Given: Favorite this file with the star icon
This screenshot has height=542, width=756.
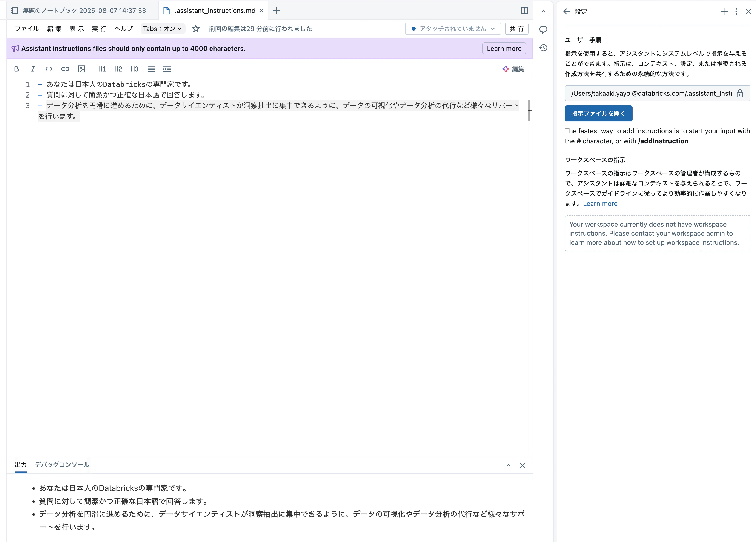Looking at the screenshot, I should click(196, 29).
